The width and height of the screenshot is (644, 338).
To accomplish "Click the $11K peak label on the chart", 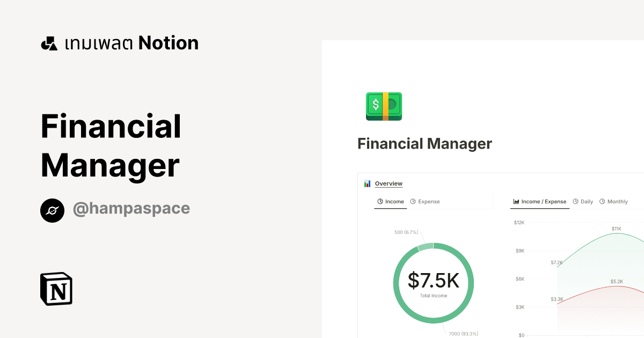I will 616,227.
